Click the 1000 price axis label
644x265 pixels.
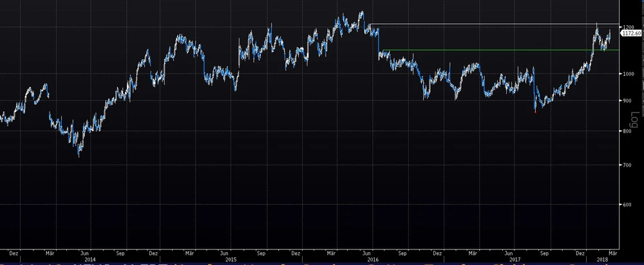point(627,74)
